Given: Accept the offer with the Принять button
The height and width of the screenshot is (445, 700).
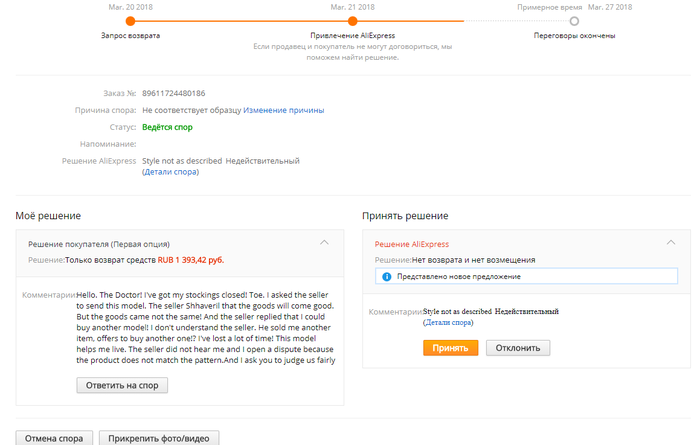Looking at the screenshot, I should (450, 348).
